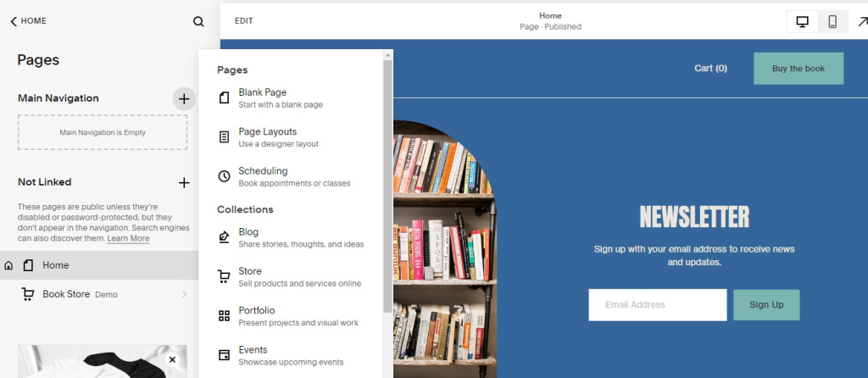Click the t-shirt promo thumbnail
The image size is (868, 378).
pos(103,361)
